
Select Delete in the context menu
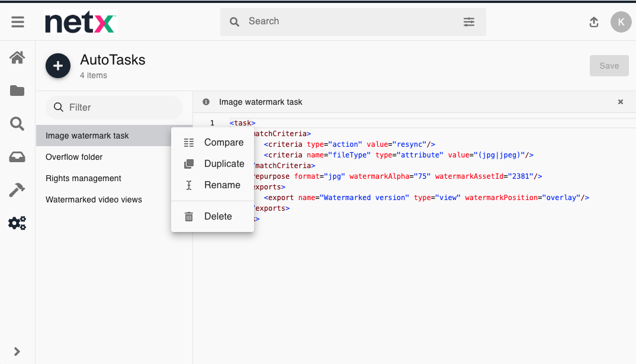pos(218,217)
